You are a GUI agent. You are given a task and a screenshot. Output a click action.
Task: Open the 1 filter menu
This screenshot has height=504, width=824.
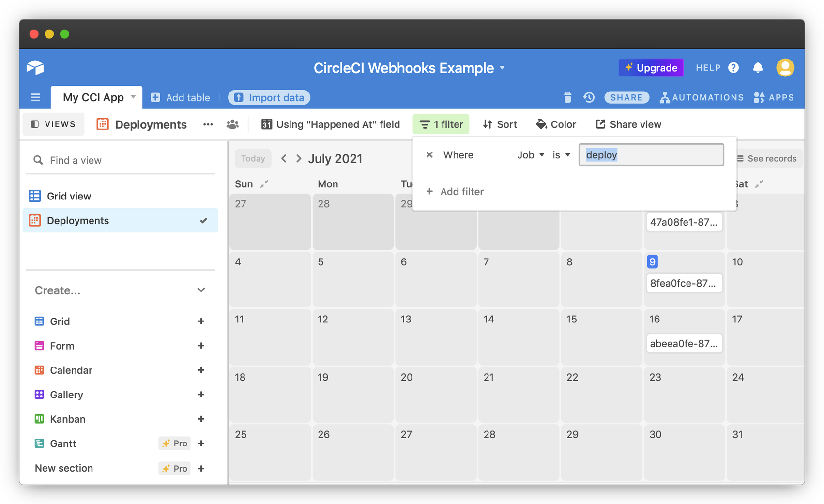[441, 124]
